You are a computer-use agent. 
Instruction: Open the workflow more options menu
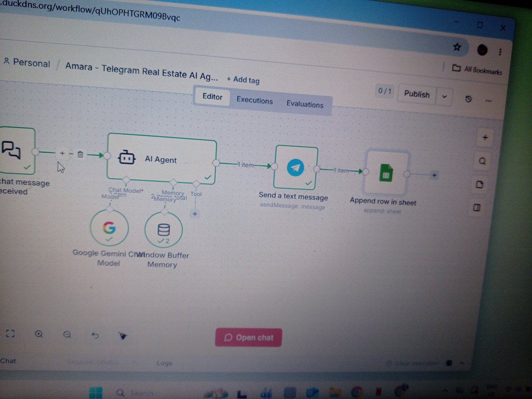click(488, 101)
